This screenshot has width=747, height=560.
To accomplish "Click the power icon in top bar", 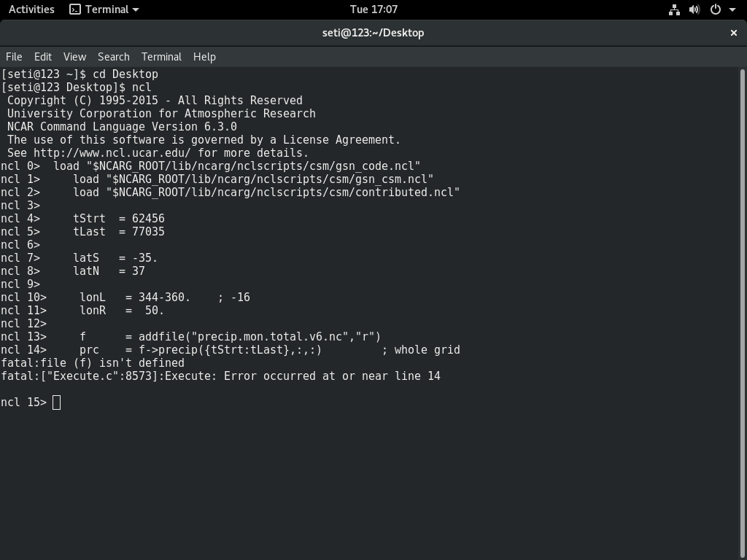I will [716, 9].
